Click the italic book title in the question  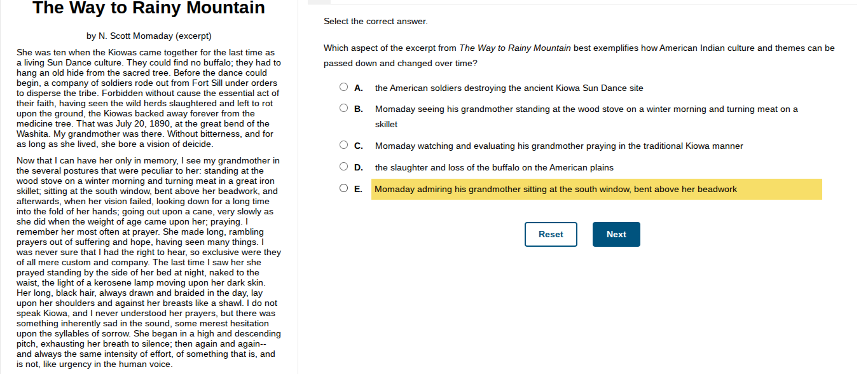point(514,48)
